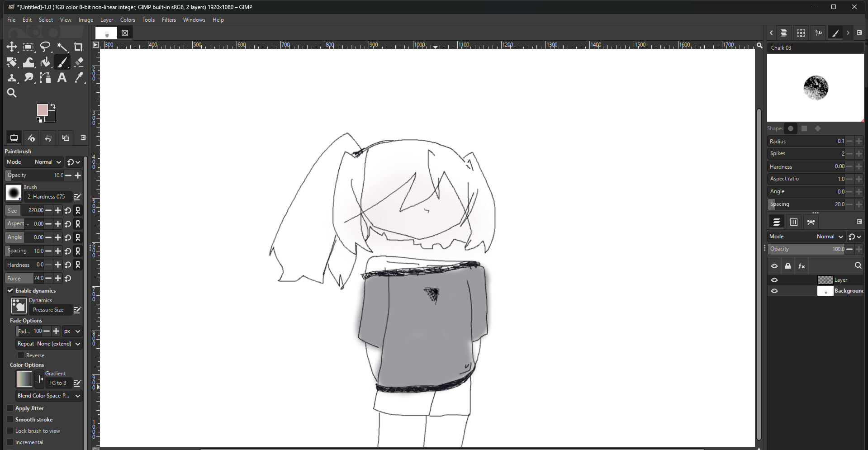Screen dimensions: 868x450
Task: Open the Filters menu
Action: tap(169, 20)
